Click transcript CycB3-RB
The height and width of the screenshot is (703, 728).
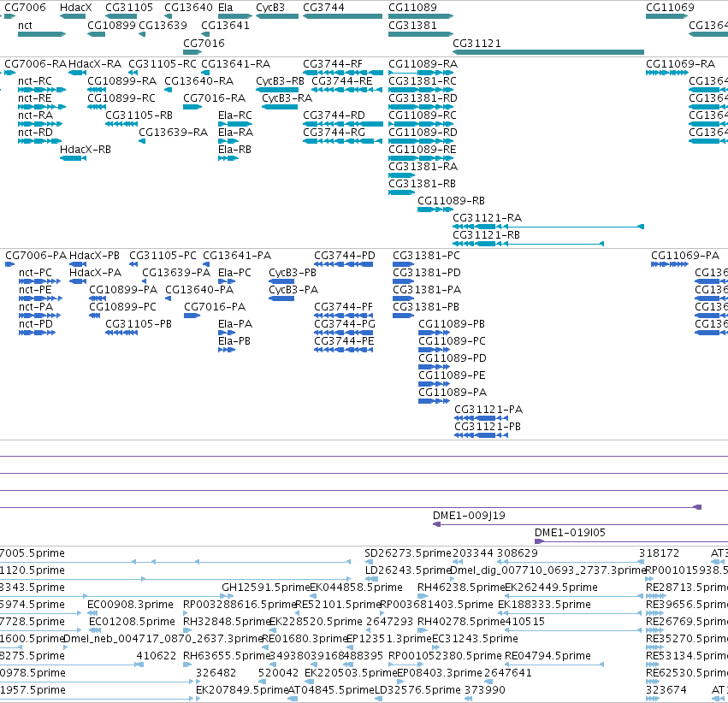(277, 90)
